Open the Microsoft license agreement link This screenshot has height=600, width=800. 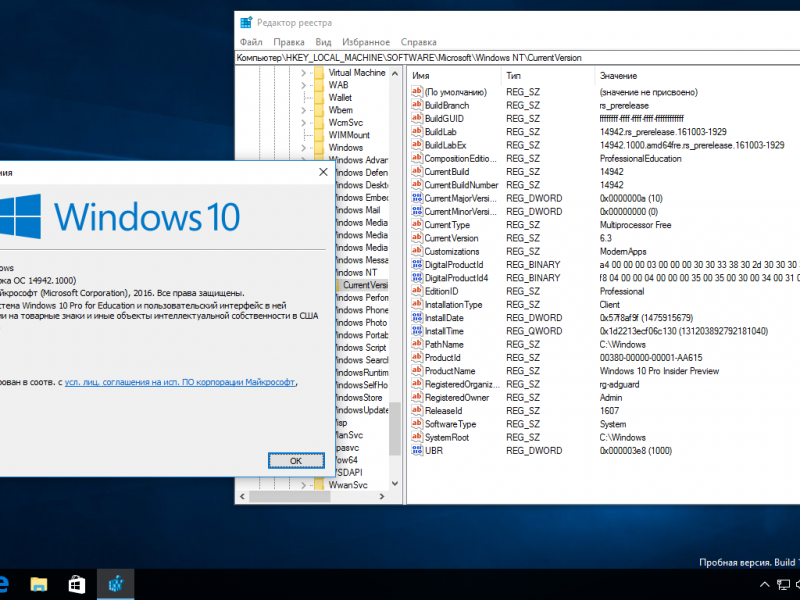(x=180, y=382)
